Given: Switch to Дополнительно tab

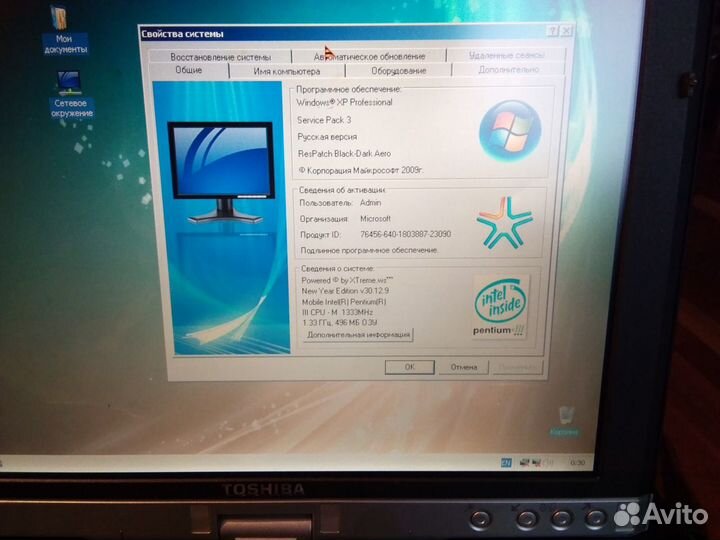Looking at the screenshot, I should tap(508, 70).
